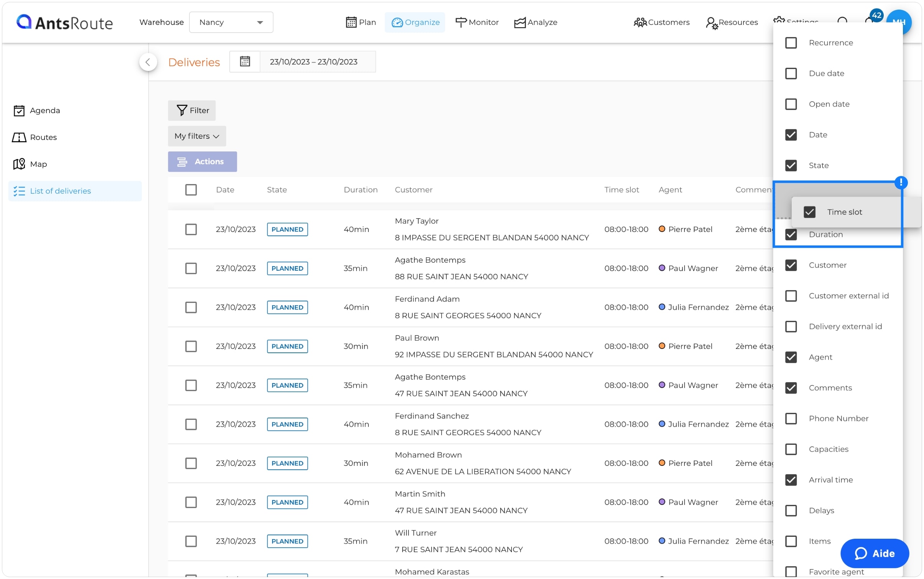Viewport: 924px width, 579px height.
Task: Enable Customer external id column
Action: pyautogui.click(x=791, y=296)
